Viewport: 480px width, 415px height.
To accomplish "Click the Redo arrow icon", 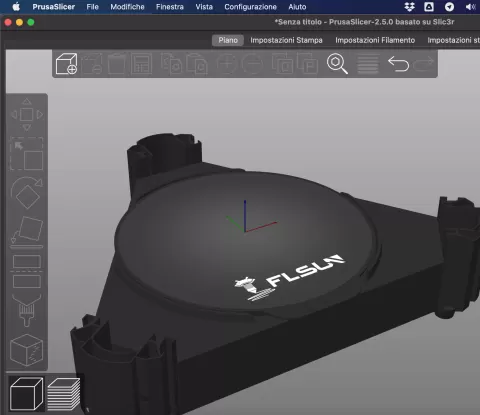I will [423, 63].
